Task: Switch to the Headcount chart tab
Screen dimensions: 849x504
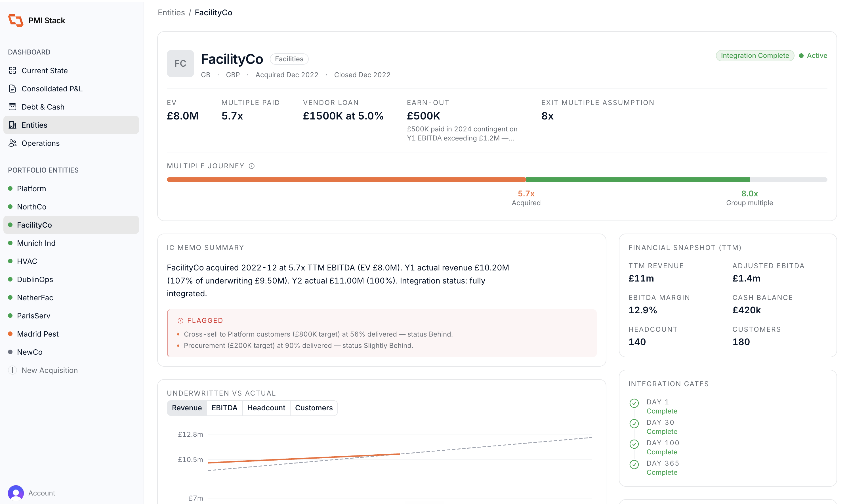Action: pyautogui.click(x=266, y=408)
